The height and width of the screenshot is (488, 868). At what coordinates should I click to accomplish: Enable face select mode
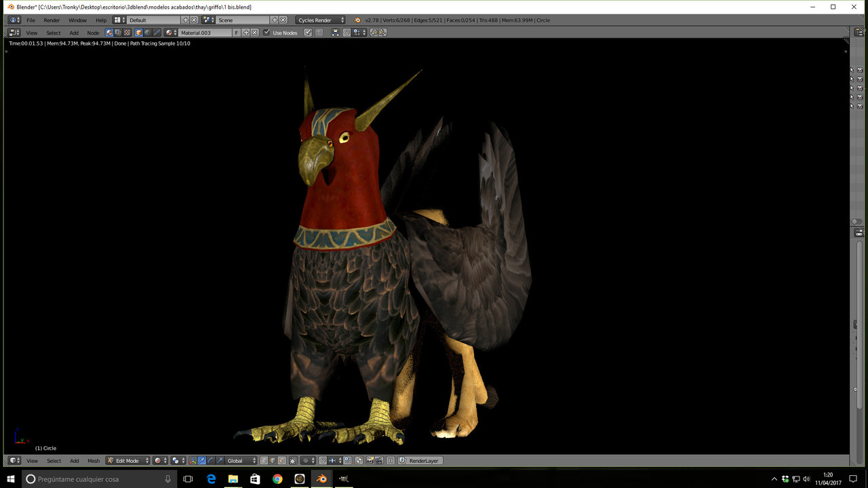coord(281,460)
